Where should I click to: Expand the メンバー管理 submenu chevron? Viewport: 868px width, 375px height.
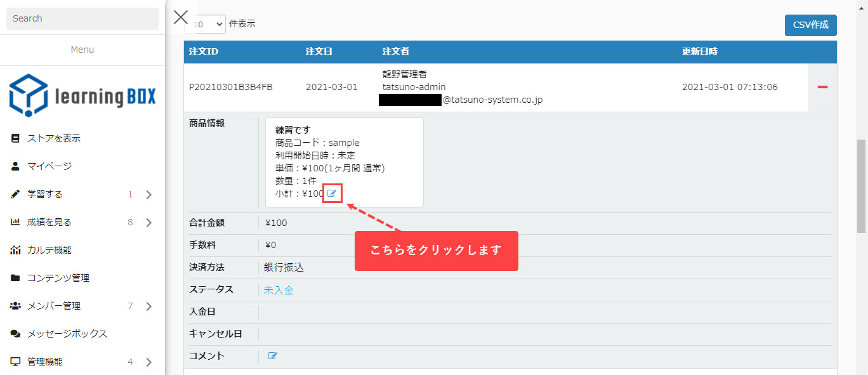(149, 306)
